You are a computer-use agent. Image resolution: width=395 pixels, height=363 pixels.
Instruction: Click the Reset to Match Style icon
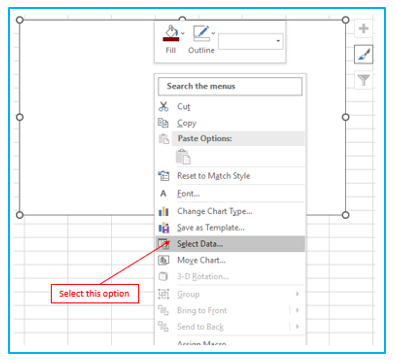[163, 176]
